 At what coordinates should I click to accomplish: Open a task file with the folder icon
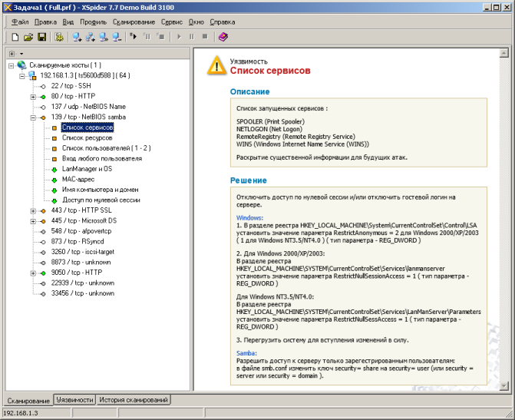click(x=28, y=37)
